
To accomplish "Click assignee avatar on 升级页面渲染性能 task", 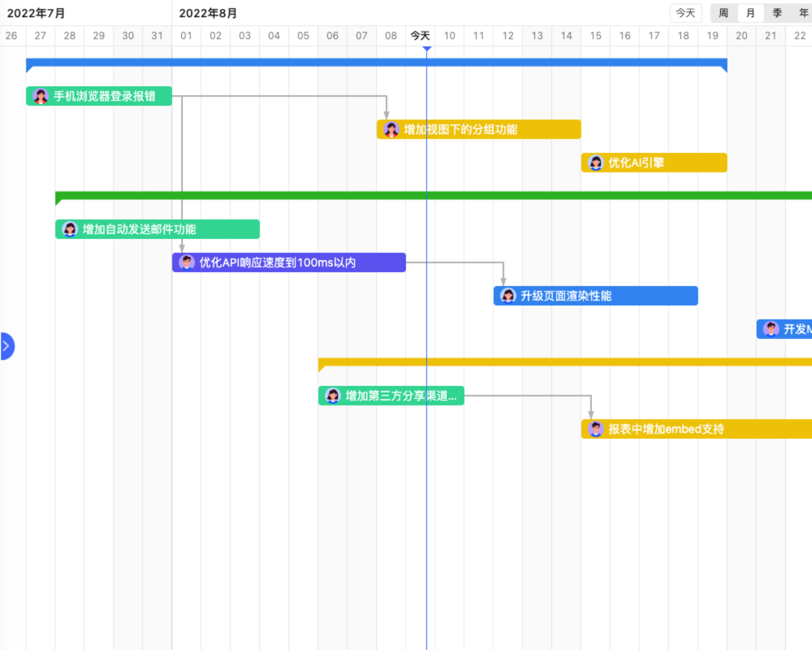I will 508,296.
